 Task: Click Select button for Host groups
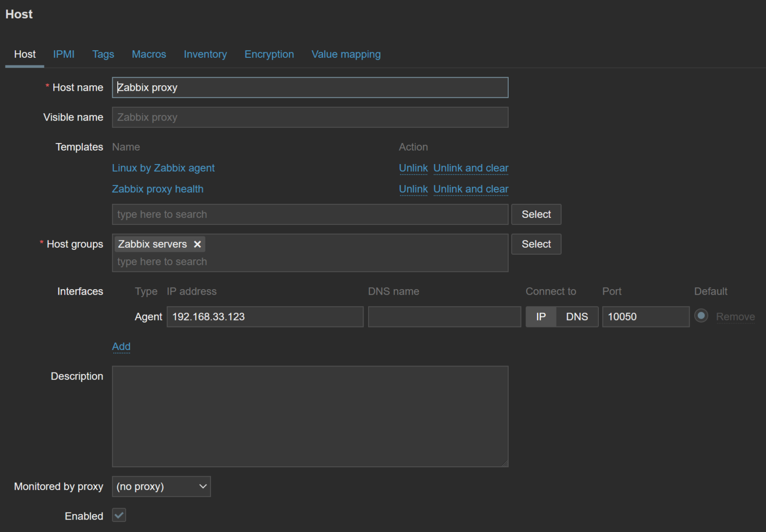(536, 244)
